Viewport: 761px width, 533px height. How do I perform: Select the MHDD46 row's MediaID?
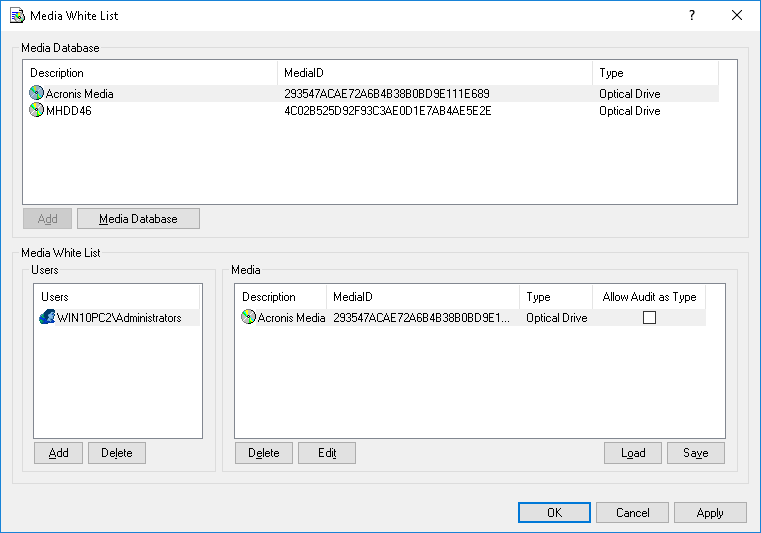pyautogui.click(x=387, y=111)
